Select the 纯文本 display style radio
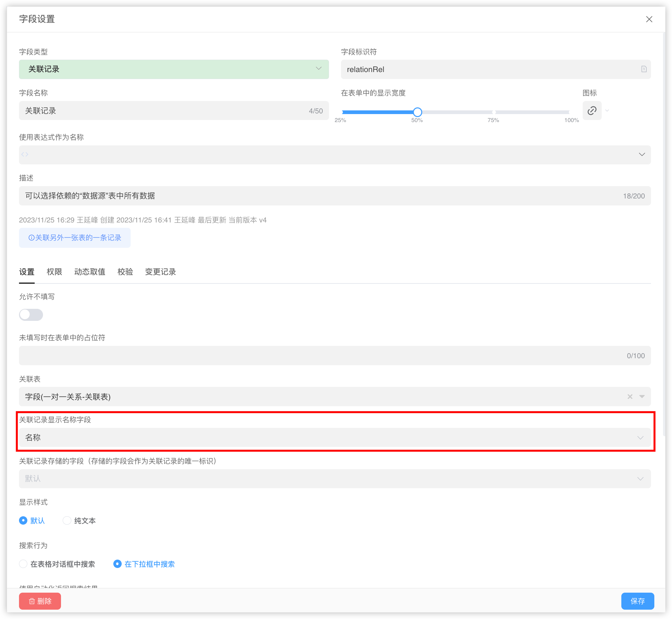This screenshot has height=619, width=672. pos(67,521)
